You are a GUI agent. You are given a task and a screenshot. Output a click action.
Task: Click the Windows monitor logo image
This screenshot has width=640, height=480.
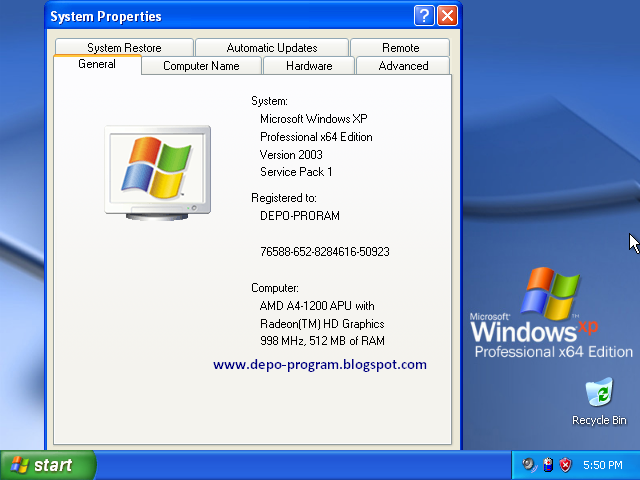pos(158,173)
